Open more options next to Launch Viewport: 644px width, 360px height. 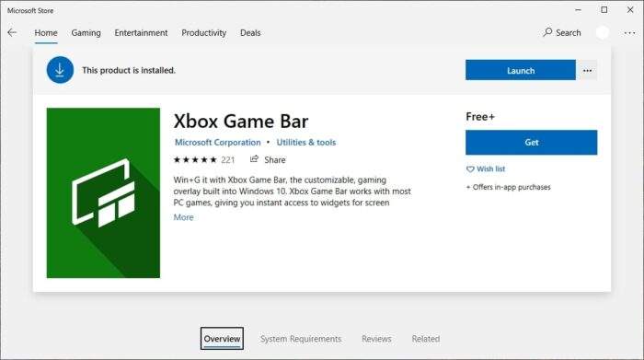587,71
